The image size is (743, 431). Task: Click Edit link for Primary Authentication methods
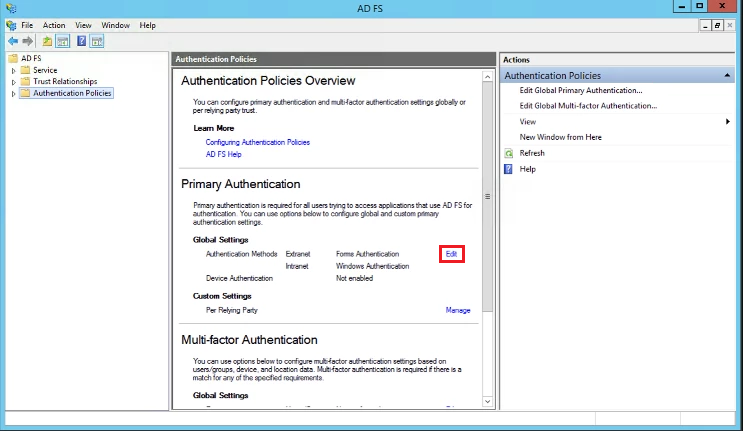[451, 254]
